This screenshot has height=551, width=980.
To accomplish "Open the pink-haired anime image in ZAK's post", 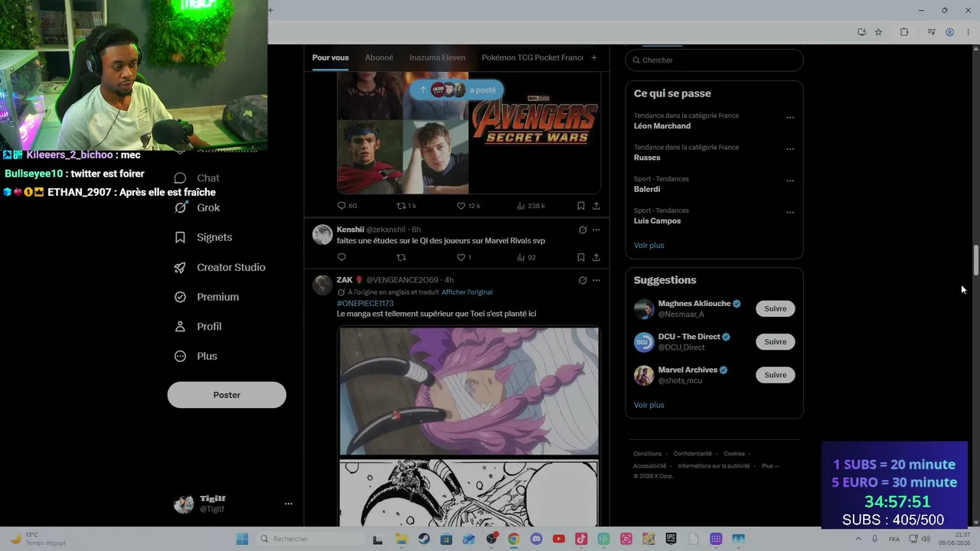I will [x=469, y=391].
